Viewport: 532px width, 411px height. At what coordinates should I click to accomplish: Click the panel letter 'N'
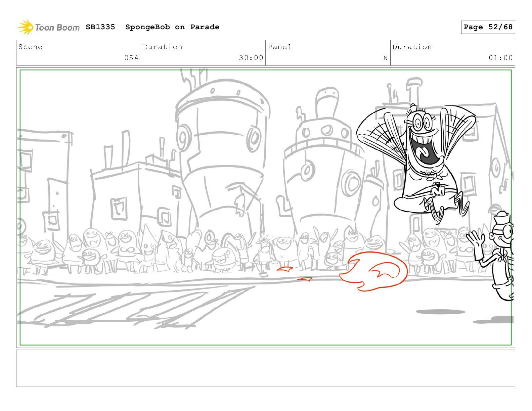pyautogui.click(x=385, y=58)
